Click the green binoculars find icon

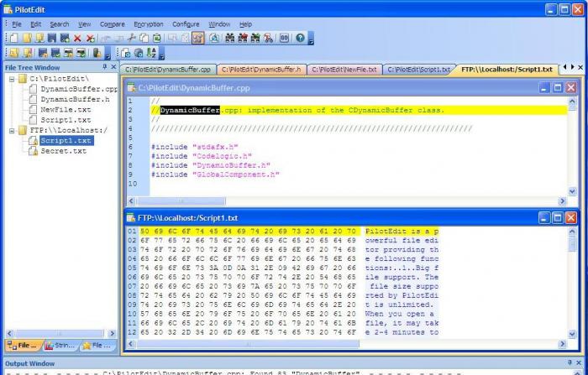255,38
